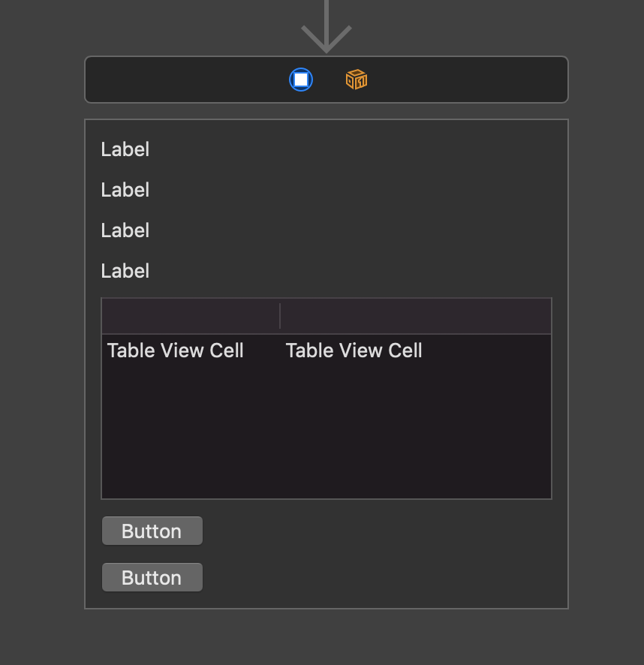This screenshot has width=644, height=665.
Task: Click the canvas background below the scene
Action: click(327, 638)
